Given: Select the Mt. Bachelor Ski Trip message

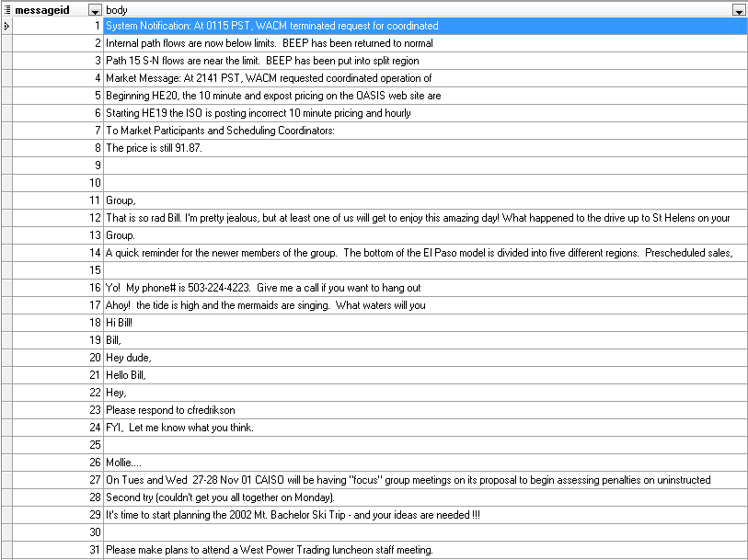Looking at the screenshot, I should point(293,515).
